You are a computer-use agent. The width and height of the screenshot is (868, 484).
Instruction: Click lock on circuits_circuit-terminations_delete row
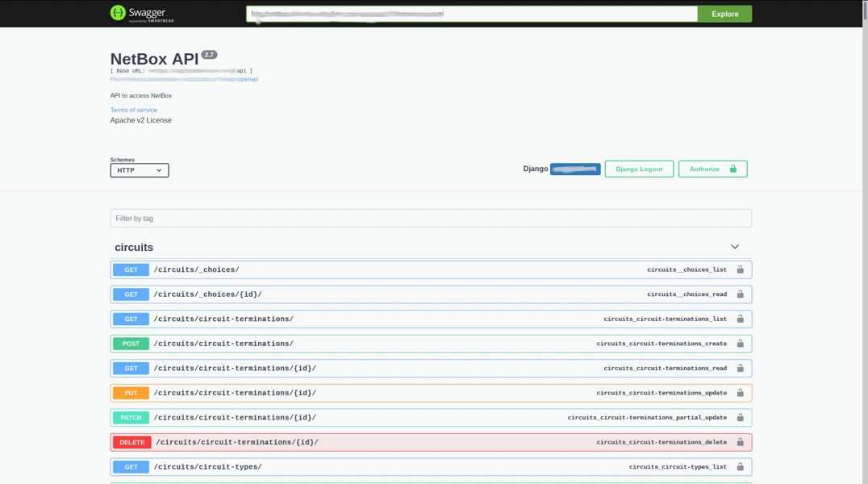(x=740, y=442)
